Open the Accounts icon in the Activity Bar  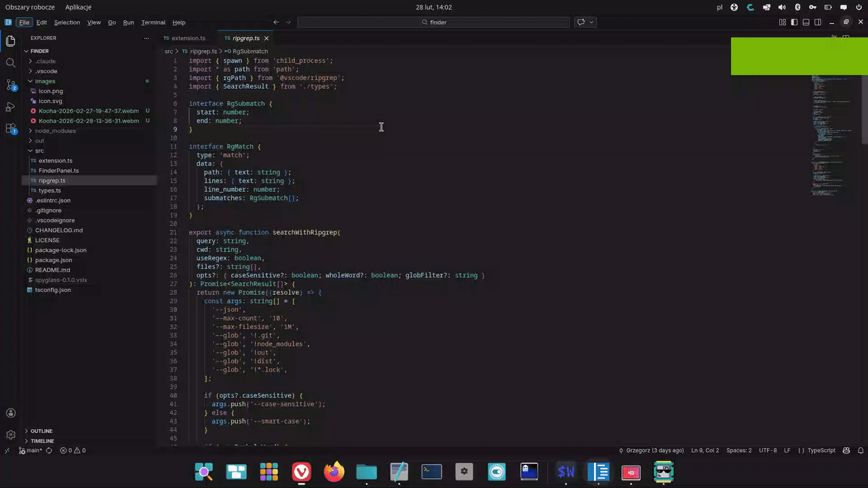point(10,412)
